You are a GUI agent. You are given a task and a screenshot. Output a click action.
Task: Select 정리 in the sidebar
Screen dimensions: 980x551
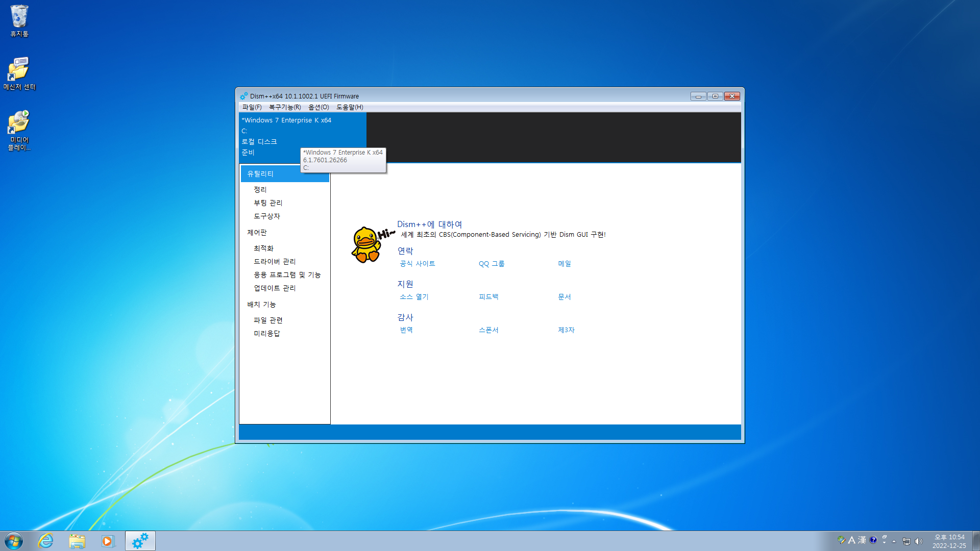click(260, 189)
